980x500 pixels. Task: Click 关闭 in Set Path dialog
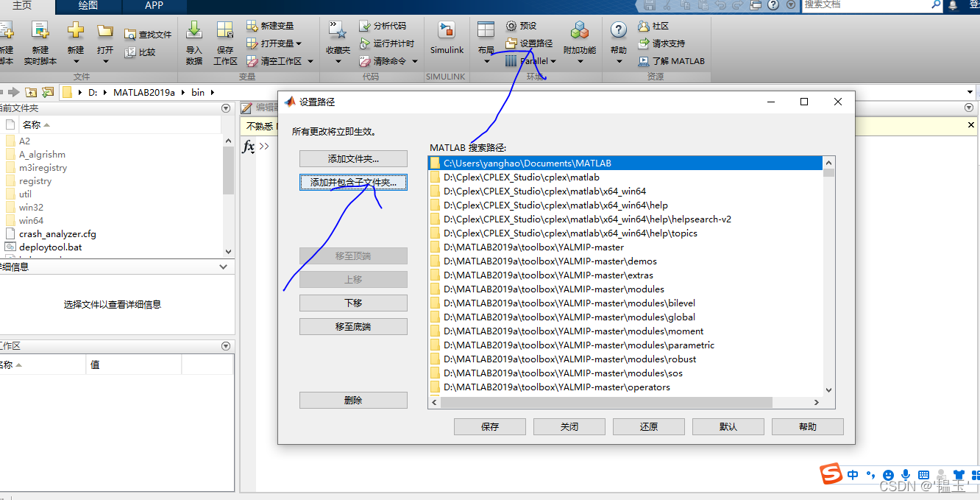pos(569,426)
